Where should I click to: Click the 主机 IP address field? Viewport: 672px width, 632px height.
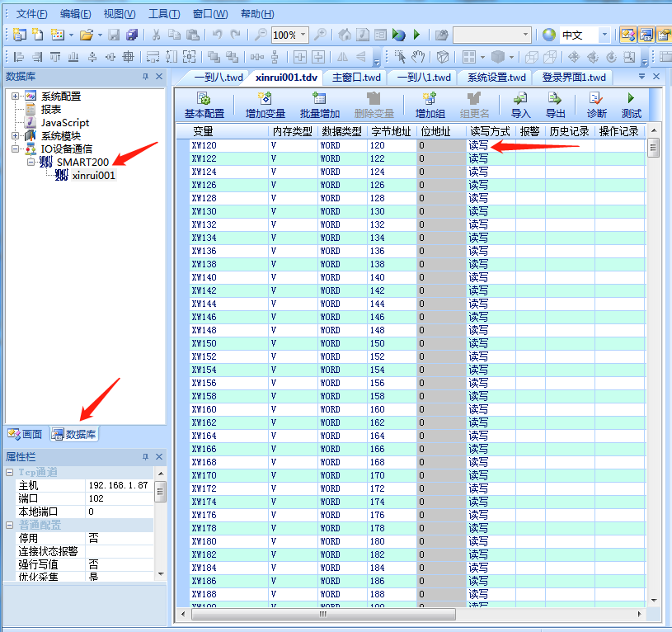click(x=118, y=486)
